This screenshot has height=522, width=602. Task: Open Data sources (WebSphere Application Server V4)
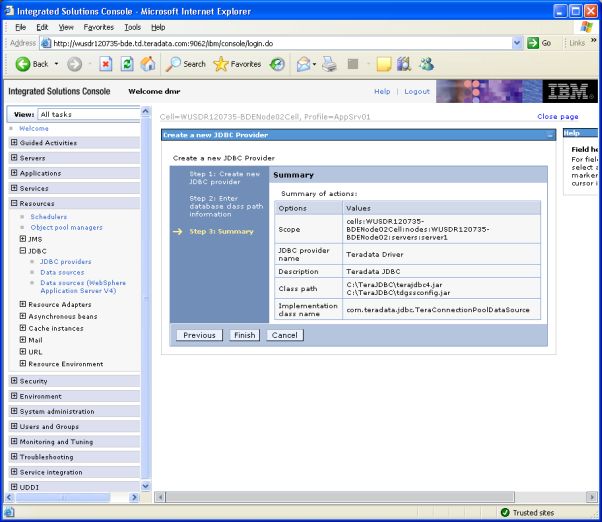tap(83, 287)
